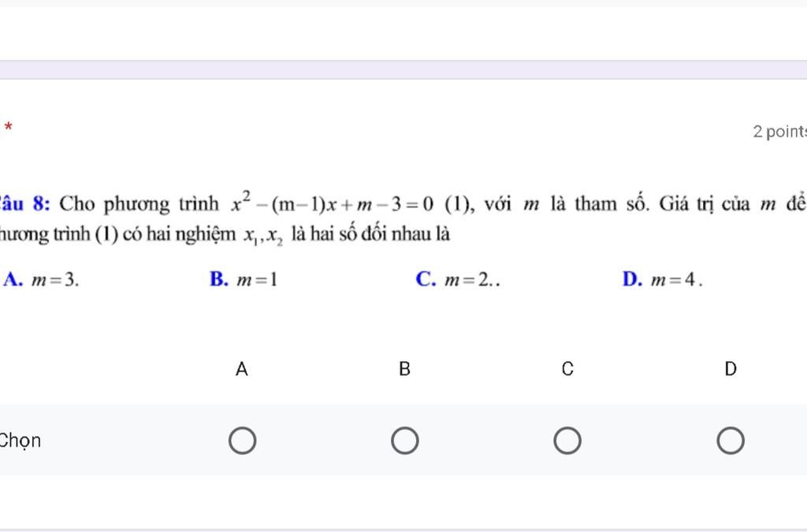
Task: Click column header letter C
Action: point(567,369)
